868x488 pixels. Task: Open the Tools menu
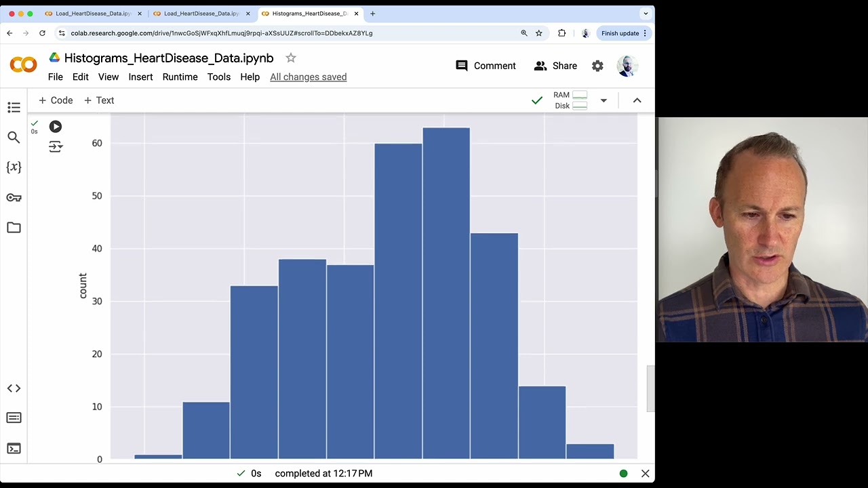point(219,77)
